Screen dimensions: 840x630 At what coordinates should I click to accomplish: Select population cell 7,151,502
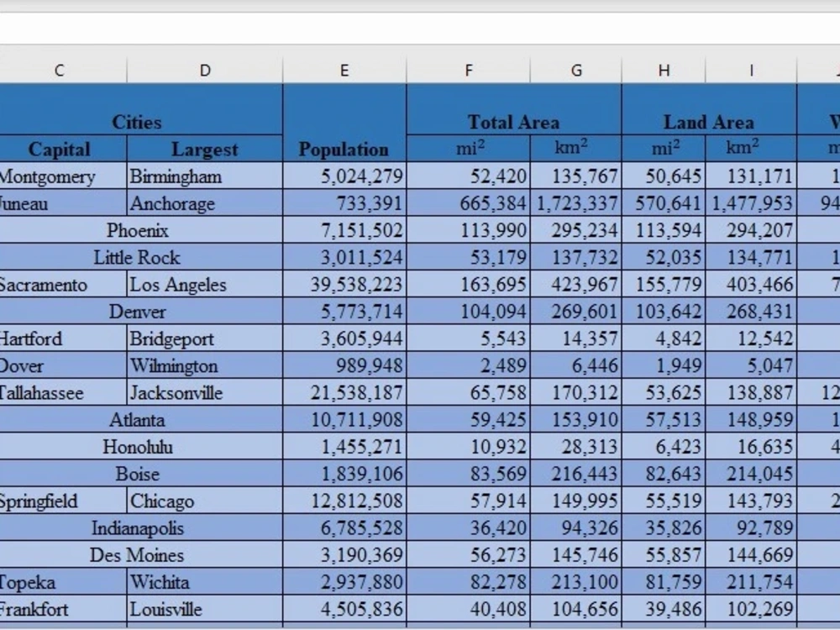click(x=344, y=230)
